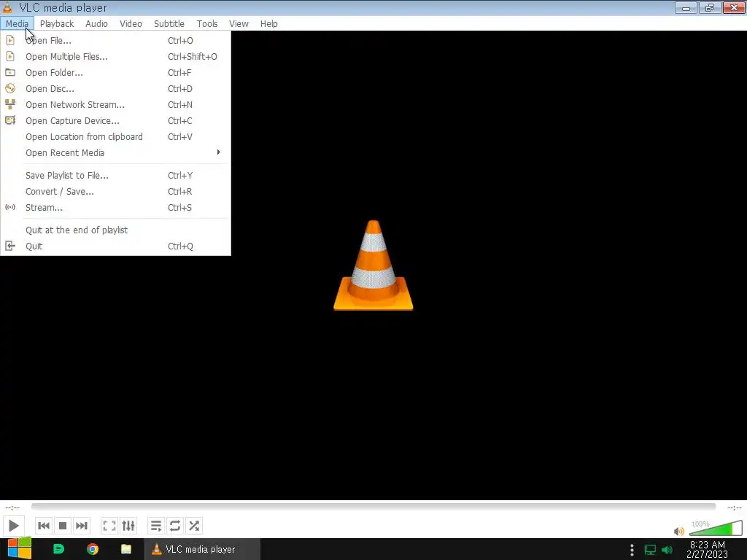Open the Subtitle menu
Screen dimensions: 747x560
(x=169, y=24)
